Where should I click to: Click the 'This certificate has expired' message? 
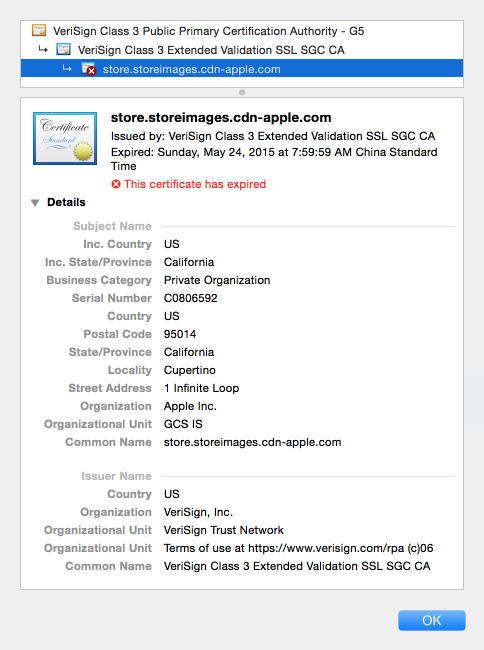(x=195, y=184)
